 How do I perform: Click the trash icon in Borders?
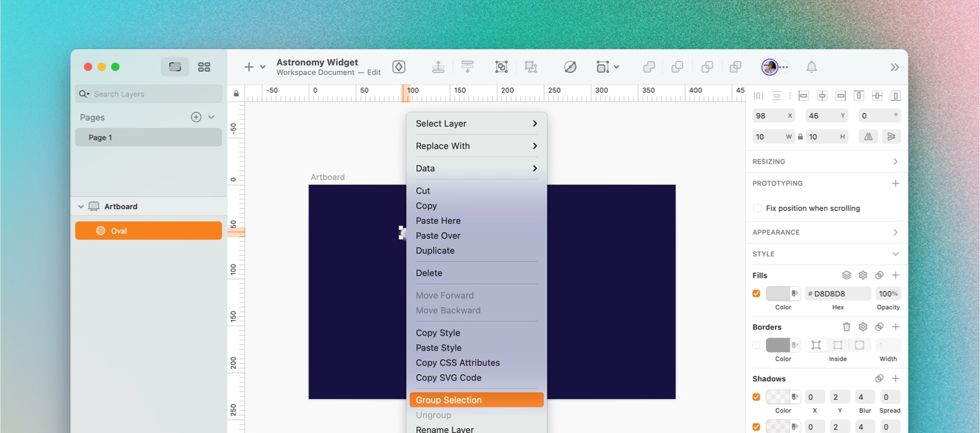[x=846, y=327]
